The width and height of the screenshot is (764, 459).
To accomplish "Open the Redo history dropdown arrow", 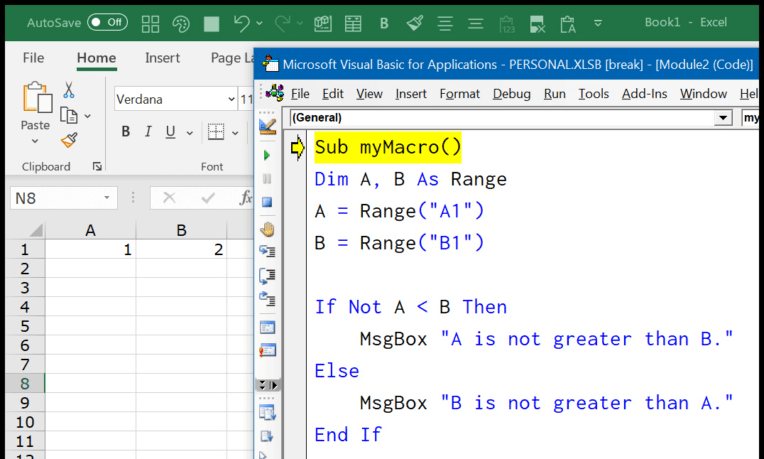I will (300, 23).
